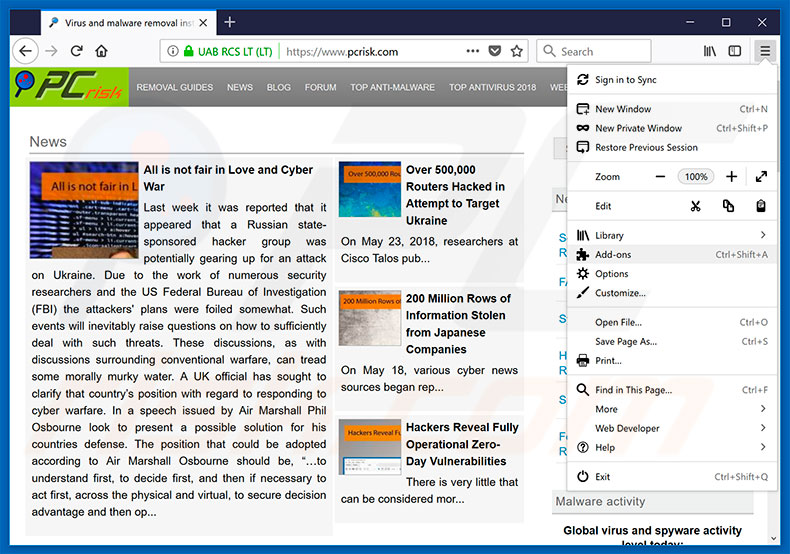Go to the Home page icon
This screenshot has width=790, height=554.
click(x=101, y=51)
